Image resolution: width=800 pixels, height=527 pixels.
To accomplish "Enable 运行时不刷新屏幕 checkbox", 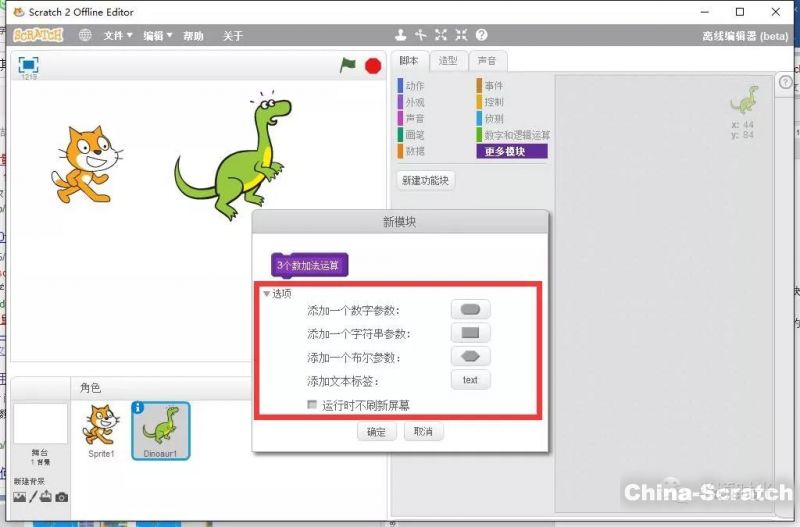I will pos(312,405).
